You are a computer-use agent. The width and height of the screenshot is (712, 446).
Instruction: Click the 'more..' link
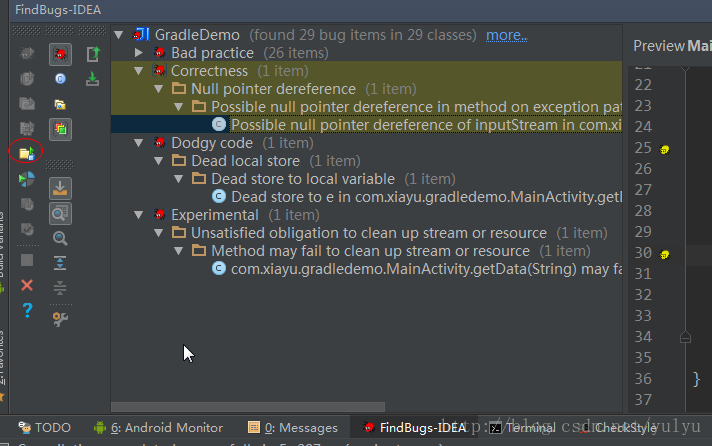pyautogui.click(x=507, y=35)
